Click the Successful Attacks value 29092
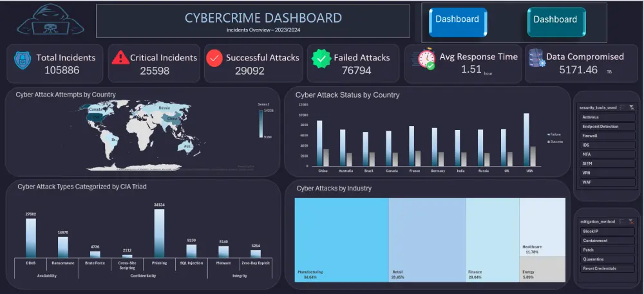This screenshot has height=294, width=644. pos(250,71)
